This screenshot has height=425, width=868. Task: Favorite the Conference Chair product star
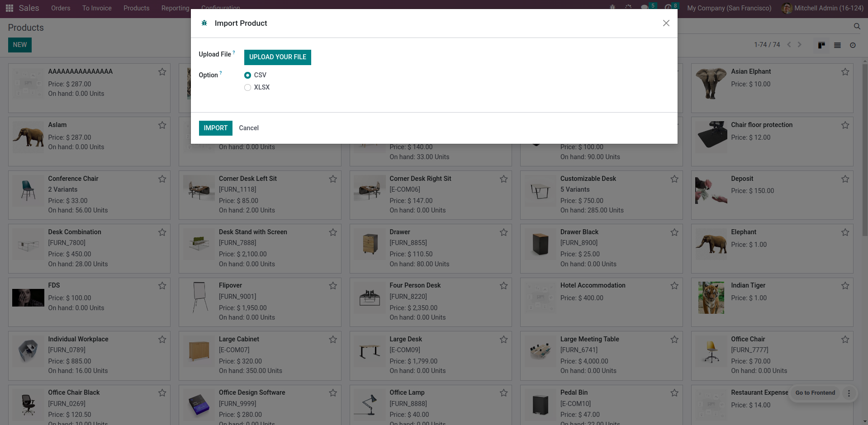(x=162, y=179)
